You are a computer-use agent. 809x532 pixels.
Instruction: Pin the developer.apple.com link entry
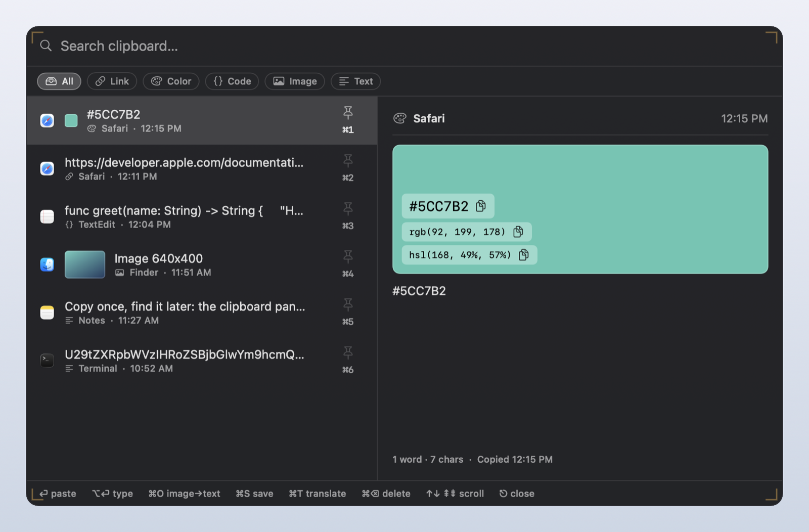pos(348,161)
